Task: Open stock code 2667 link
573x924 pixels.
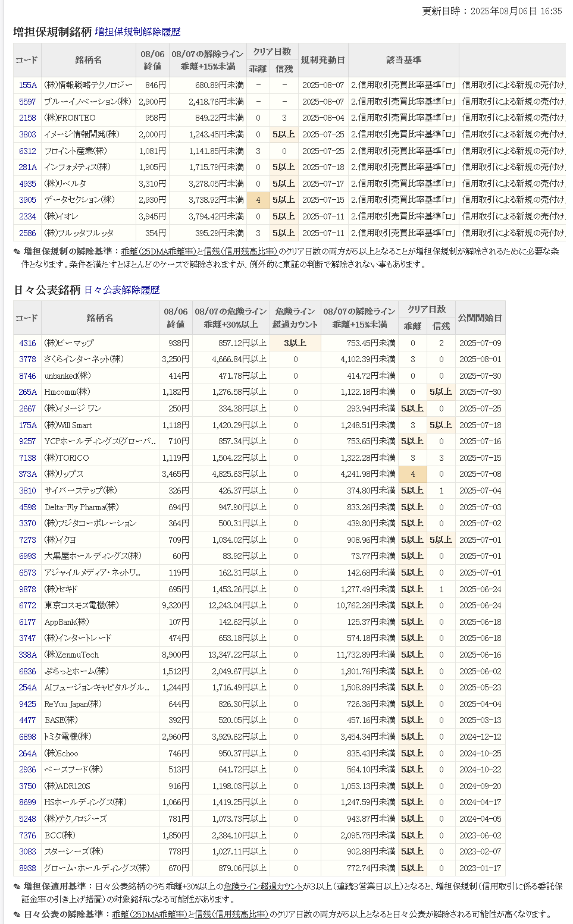Action: (x=27, y=408)
